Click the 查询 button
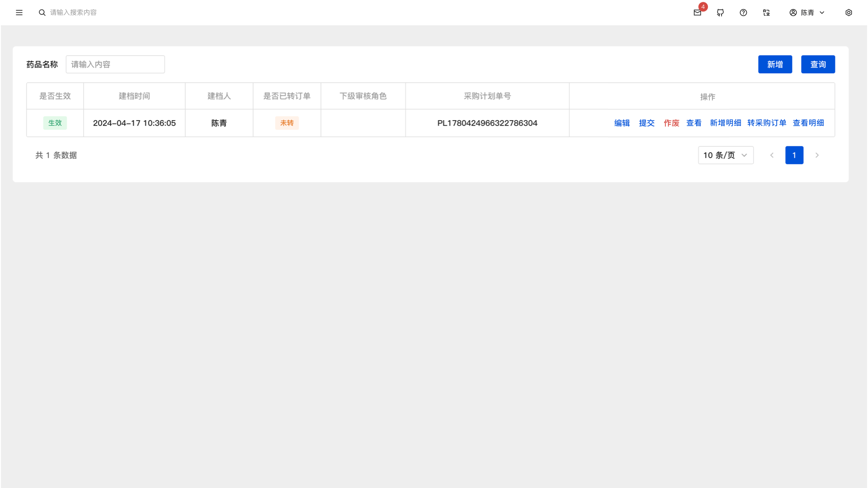The height and width of the screenshot is (488, 868). [818, 64]
